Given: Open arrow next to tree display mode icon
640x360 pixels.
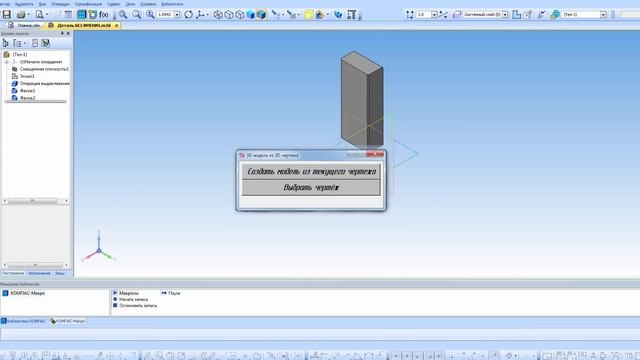Looking at the screenshot, I should (x=24, y=43).
